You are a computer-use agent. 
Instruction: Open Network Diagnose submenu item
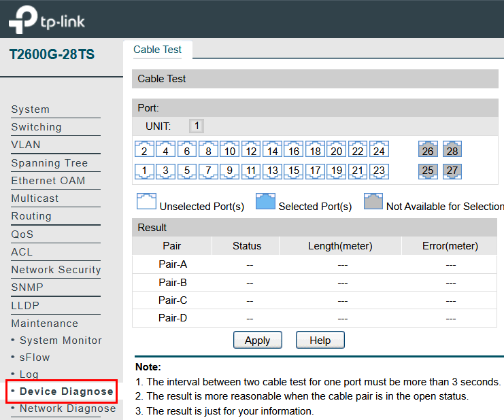[67, 408]
